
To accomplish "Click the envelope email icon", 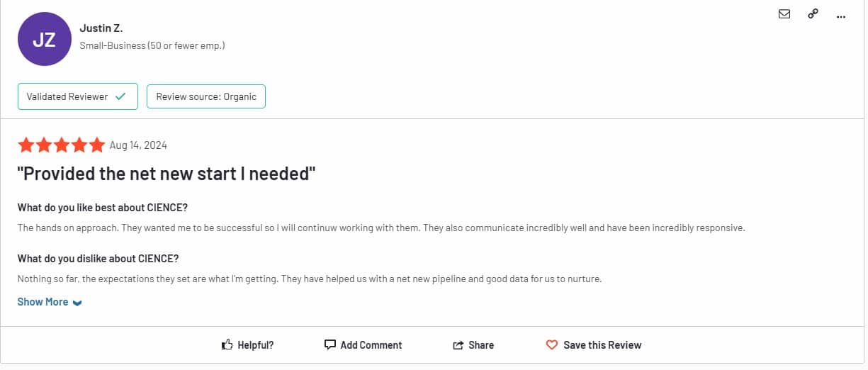I will [784, 13].
